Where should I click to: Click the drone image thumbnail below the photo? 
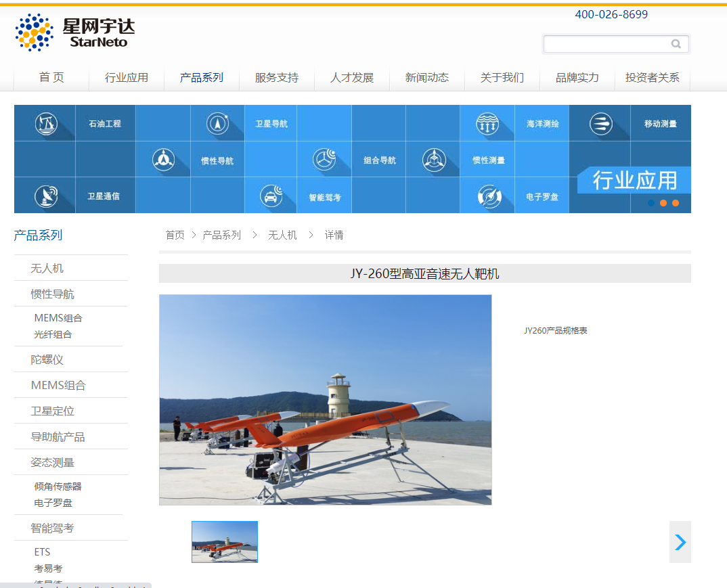point(225,542)
